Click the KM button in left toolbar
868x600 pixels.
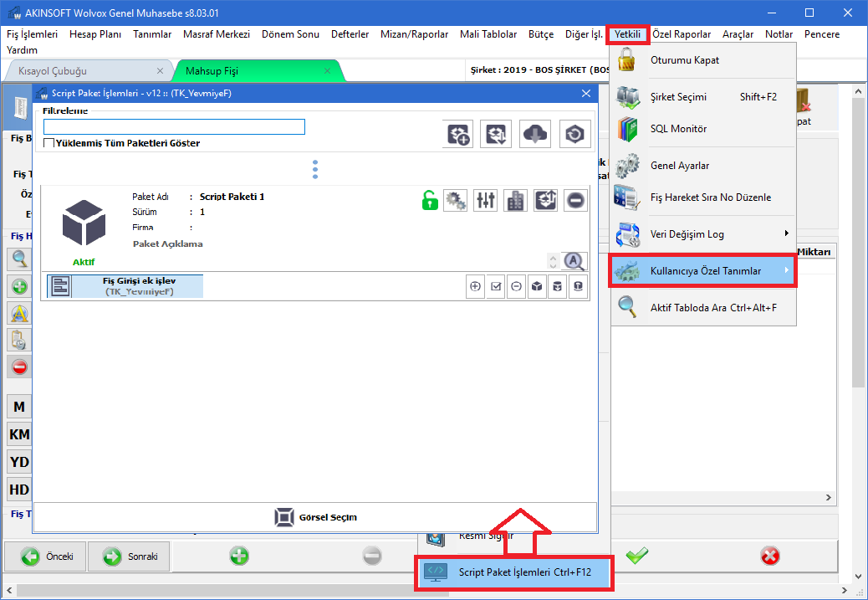coord(19,434)
